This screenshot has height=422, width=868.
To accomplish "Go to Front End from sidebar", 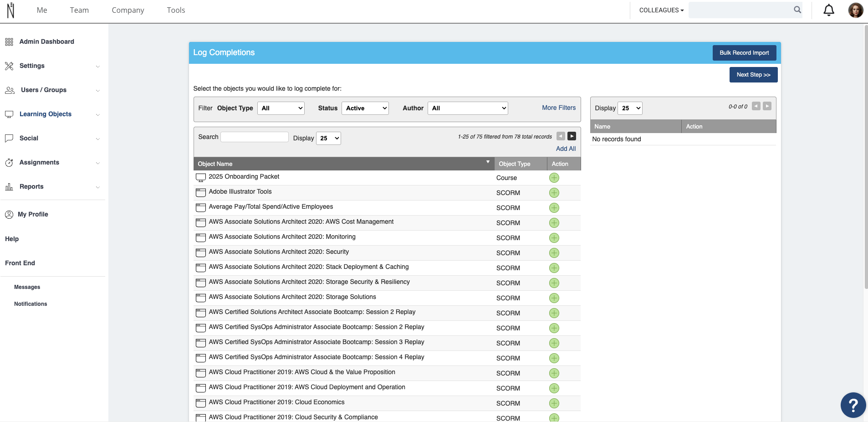I will (x=20, y=263).
